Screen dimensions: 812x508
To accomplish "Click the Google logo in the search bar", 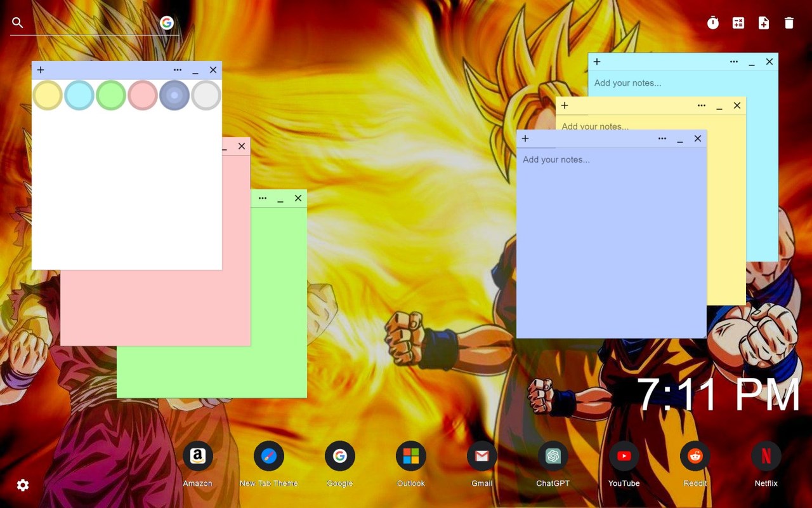I will [x=167, y=23].
